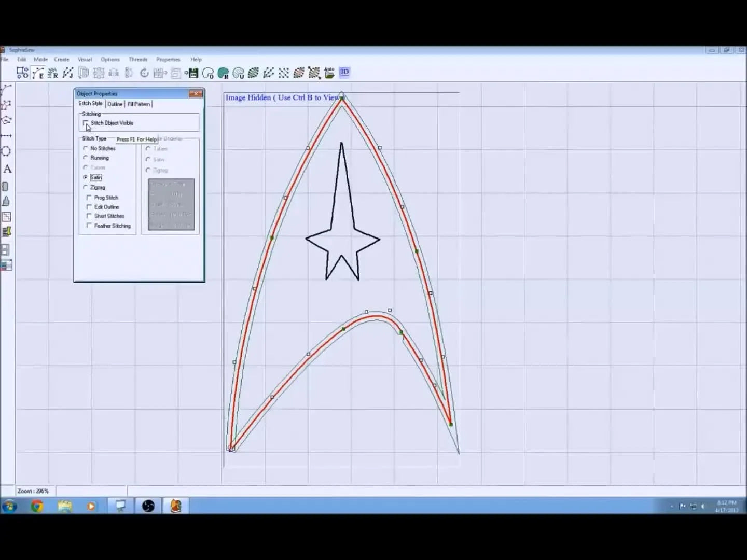Click the Zoom: 296% status bar text
This screenshot has width=747, height=560.
(x=33, y=491)
